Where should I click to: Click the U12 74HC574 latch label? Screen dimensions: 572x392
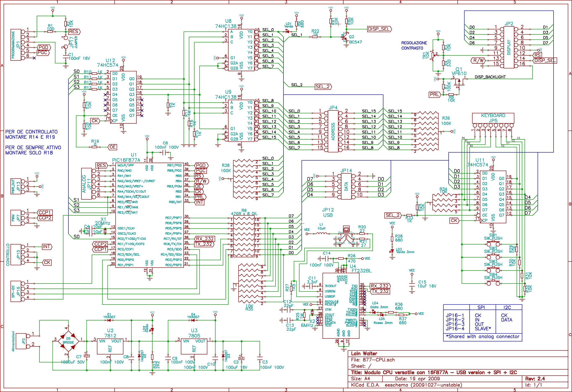(x=108, y=63)
